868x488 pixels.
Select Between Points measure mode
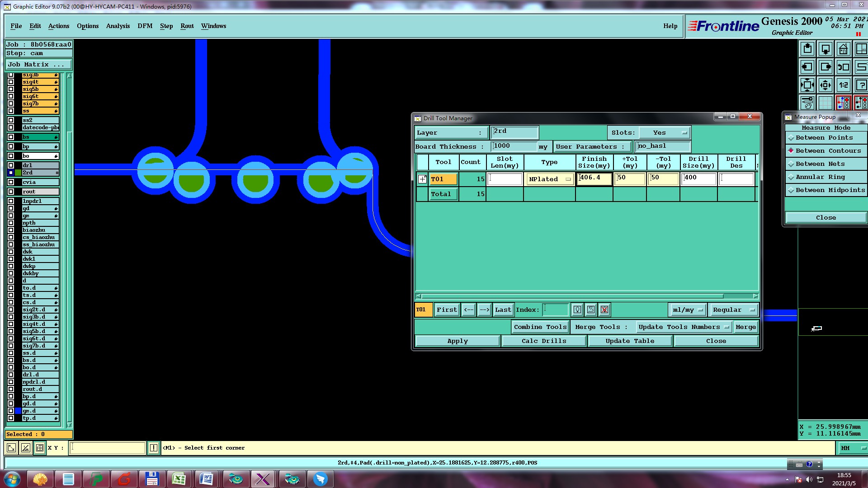(824, 138)
